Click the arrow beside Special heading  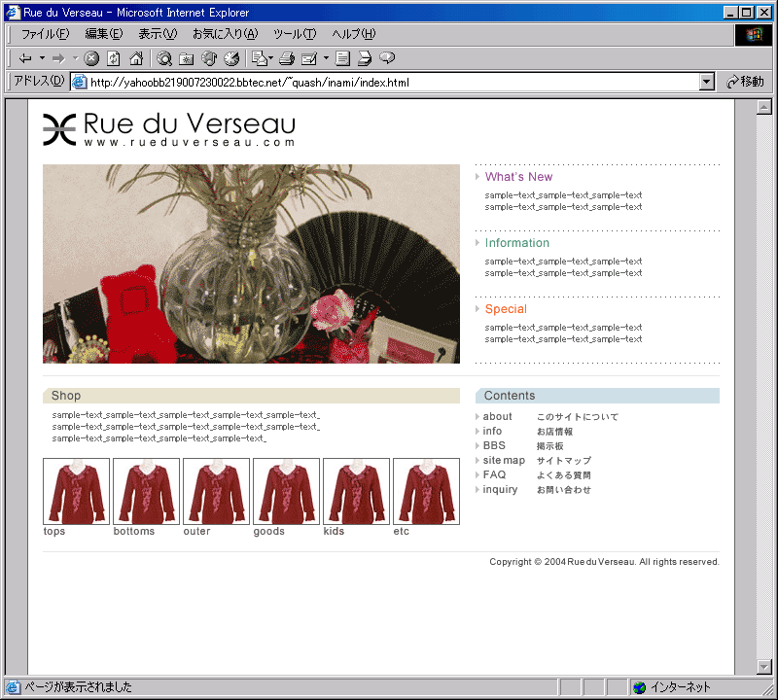[477, 308]
